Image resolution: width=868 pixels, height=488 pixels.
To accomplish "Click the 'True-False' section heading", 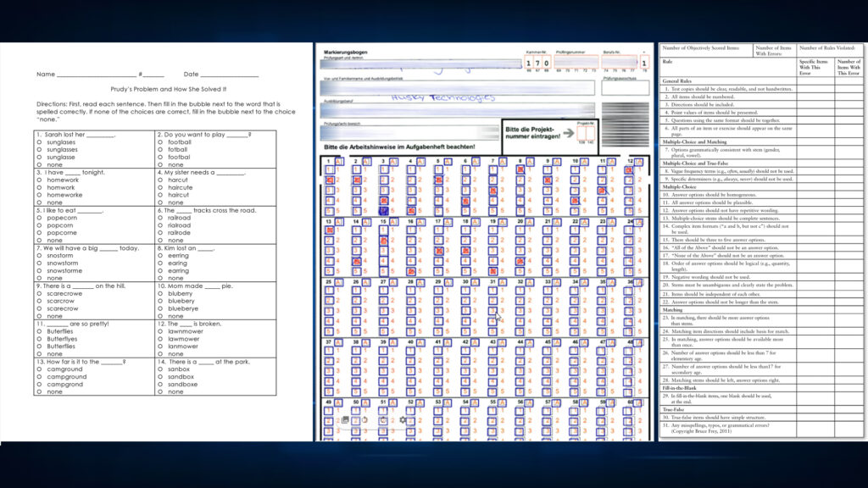I will tap(674, 409).
